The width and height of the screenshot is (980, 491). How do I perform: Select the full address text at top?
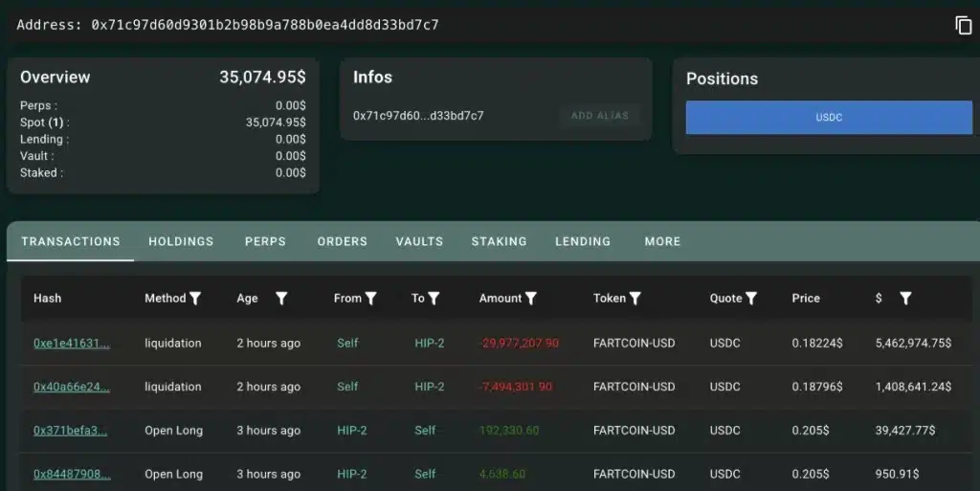click(x=265, y=25)
